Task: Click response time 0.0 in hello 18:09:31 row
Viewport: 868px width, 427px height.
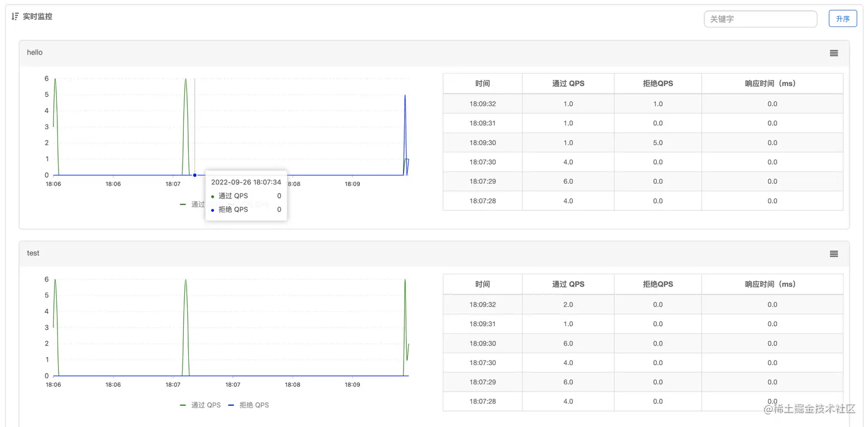Action: click(x=772, y=123)
